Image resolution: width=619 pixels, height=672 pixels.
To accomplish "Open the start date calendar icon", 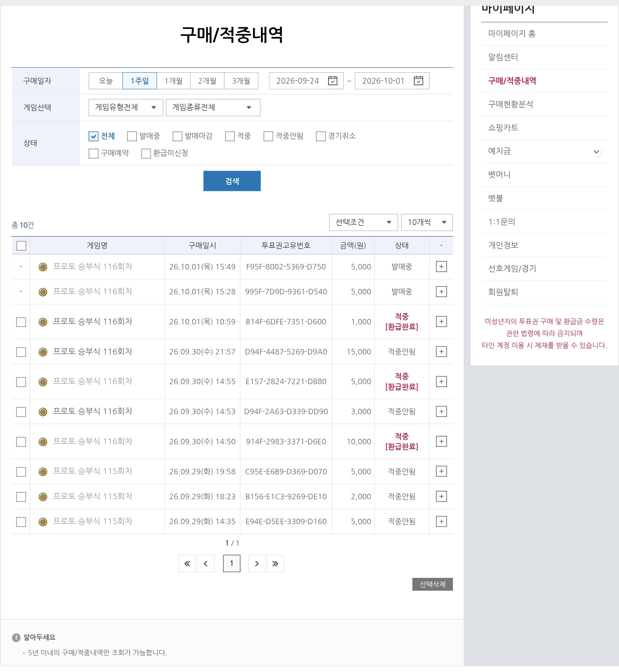I will pyautogui.click(x=332, y=81).
